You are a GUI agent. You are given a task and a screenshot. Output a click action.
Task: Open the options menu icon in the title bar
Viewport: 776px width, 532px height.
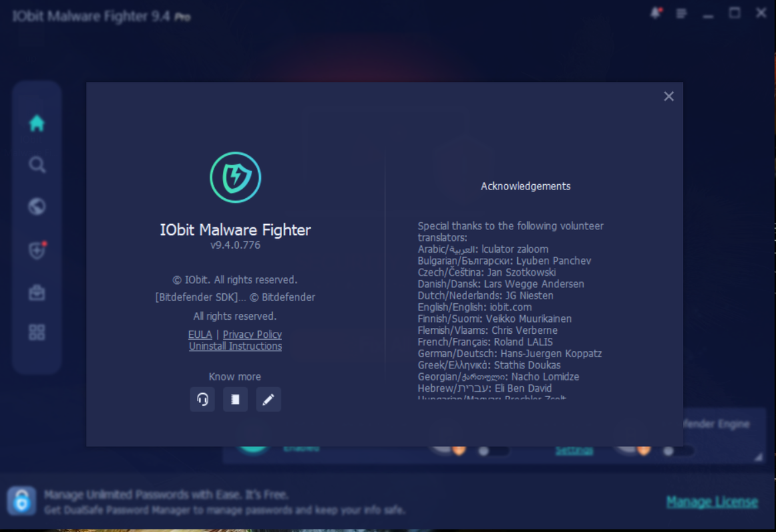(x=681, y=13)
